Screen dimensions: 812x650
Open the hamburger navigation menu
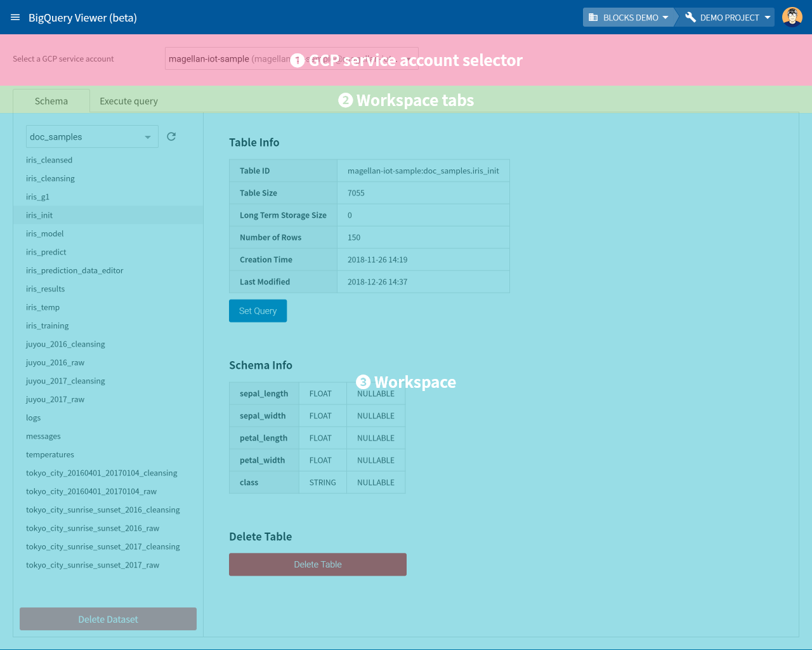point(15,17)
